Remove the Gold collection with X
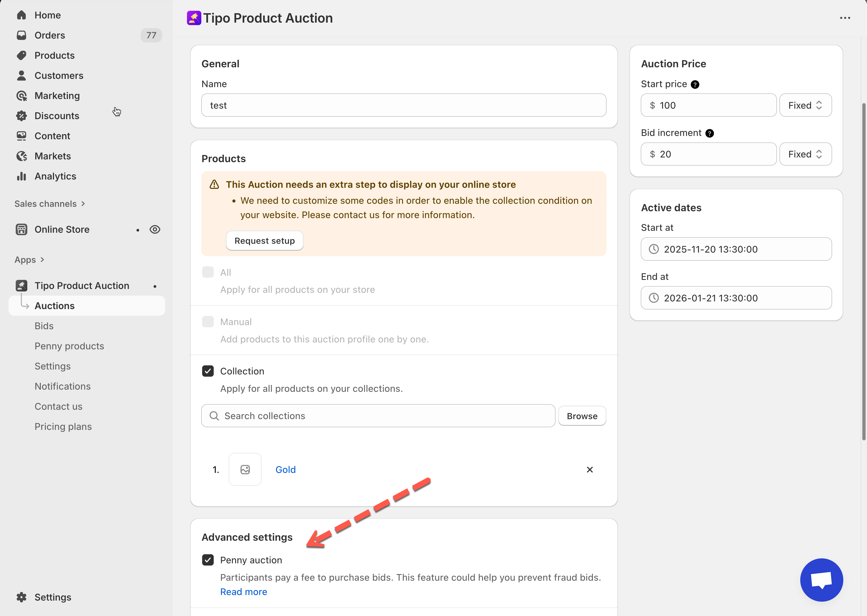The width and height of the screenshot is (867, 616). [589, 470]
